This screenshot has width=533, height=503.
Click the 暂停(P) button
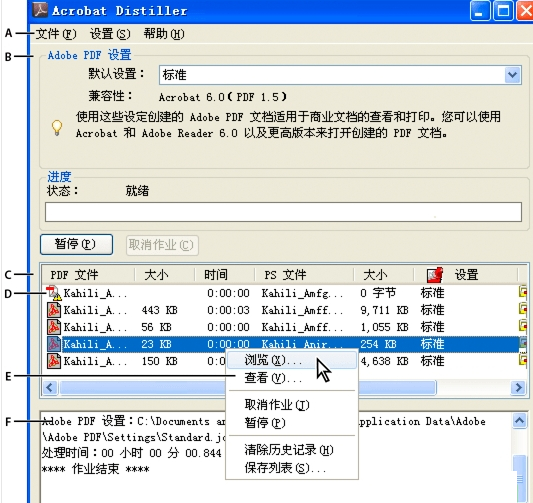[x=76, y=244]
